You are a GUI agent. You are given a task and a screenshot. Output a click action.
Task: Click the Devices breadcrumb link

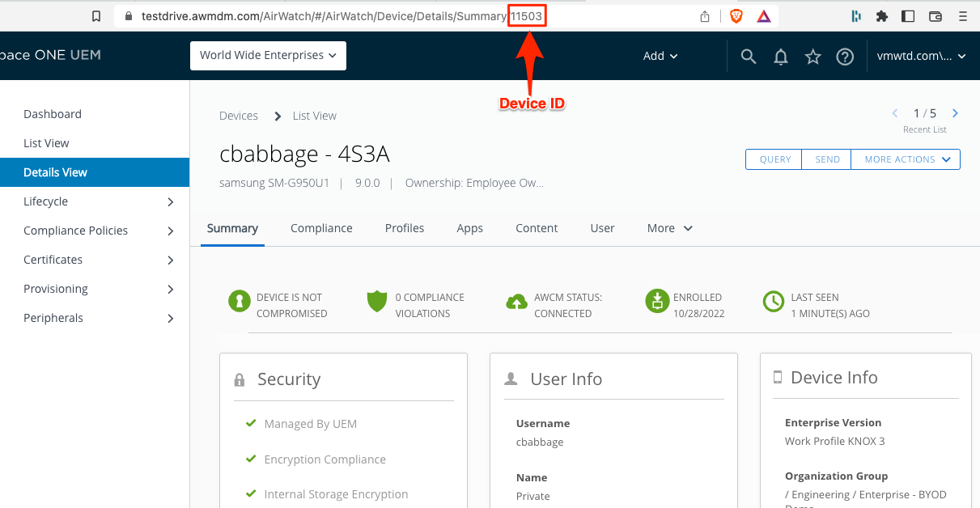click(239, 116)
